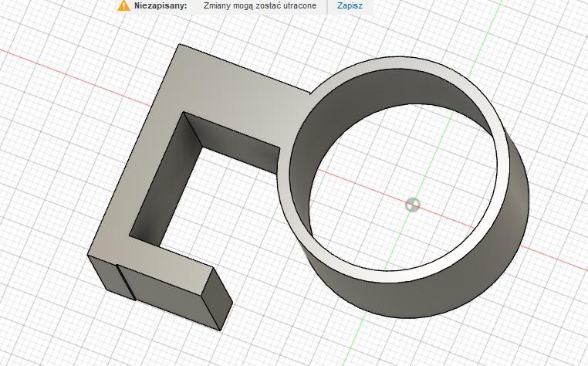Click the Zapisz save link
Image resolution: width=588 pixels, height=366 pixels.
coord(350,5)
